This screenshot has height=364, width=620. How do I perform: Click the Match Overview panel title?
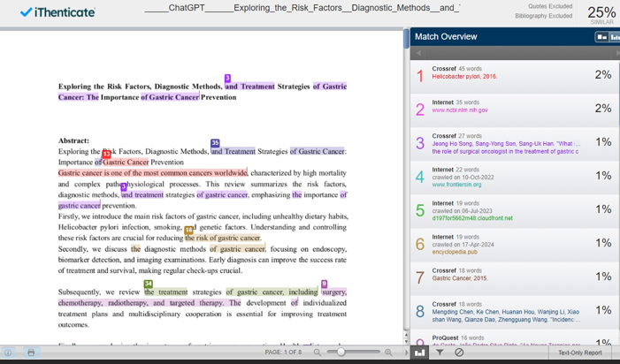tap(446, 37)
